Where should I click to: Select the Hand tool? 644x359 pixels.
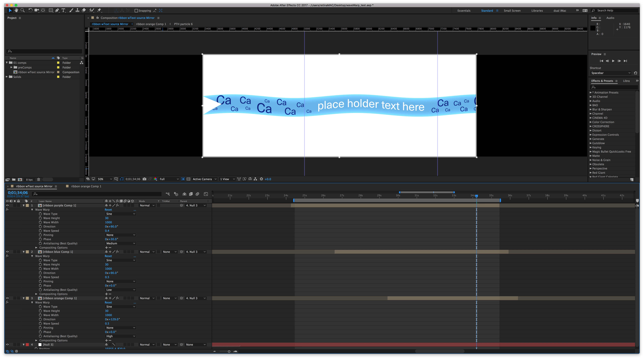pos(16,10)
